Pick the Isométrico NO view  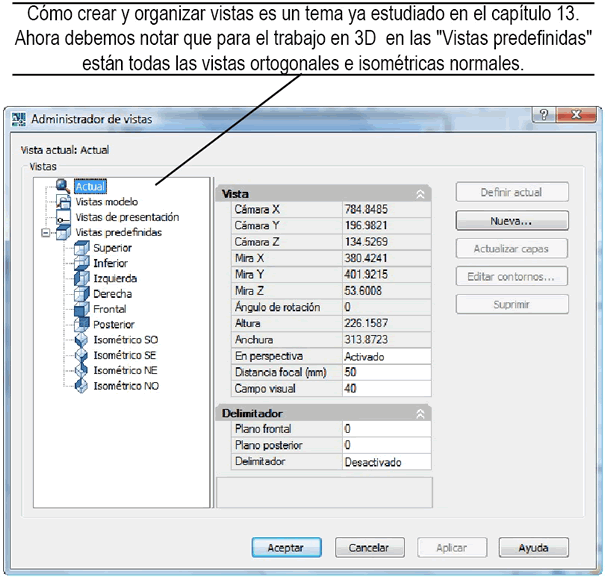126,386
